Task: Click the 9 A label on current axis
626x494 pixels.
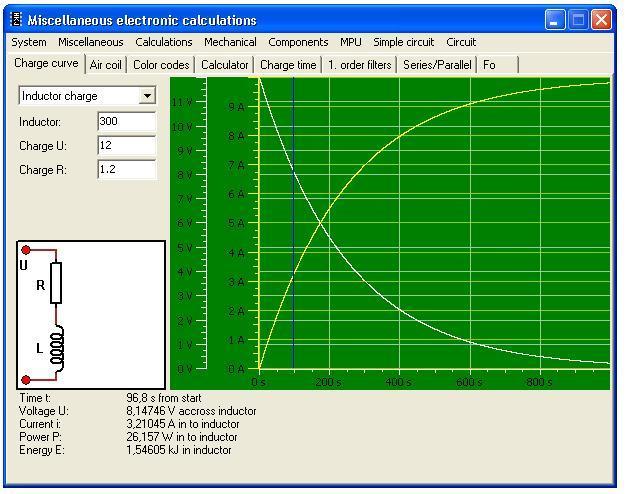Action: tap(236, 107)
